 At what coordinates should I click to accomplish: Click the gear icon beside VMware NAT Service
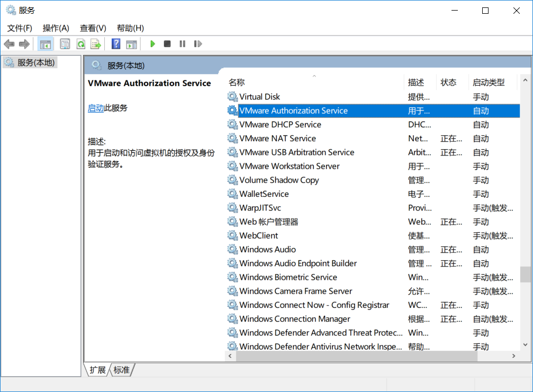pos(232,139)
